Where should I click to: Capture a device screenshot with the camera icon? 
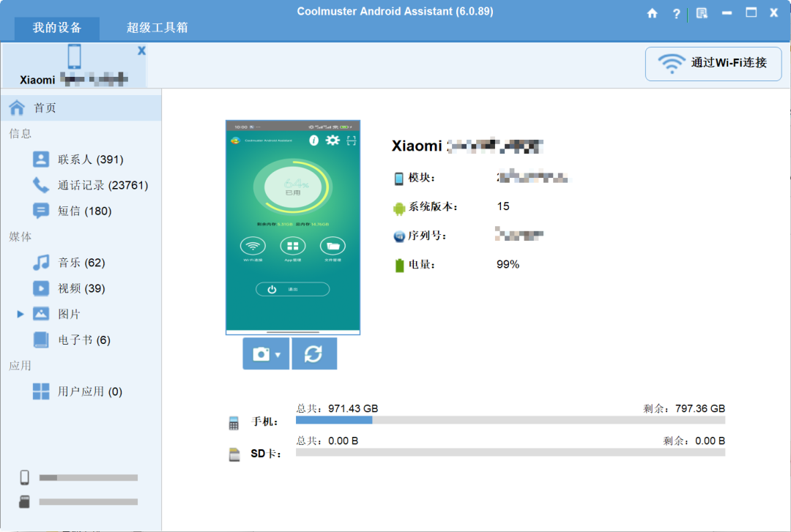coord(261,353)
